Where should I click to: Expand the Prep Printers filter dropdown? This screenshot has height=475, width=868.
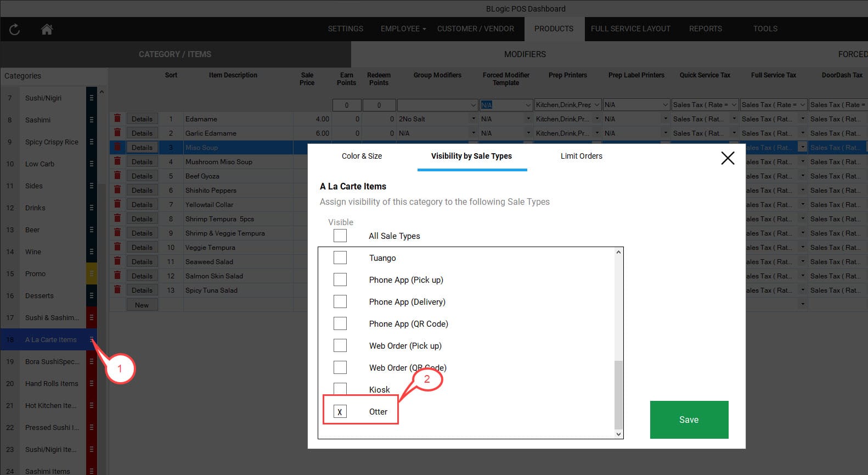(597, 105)
